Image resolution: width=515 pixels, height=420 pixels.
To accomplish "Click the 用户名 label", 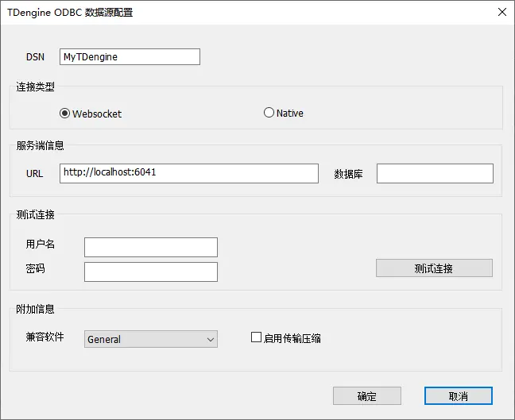I will (x=40, y=244).
